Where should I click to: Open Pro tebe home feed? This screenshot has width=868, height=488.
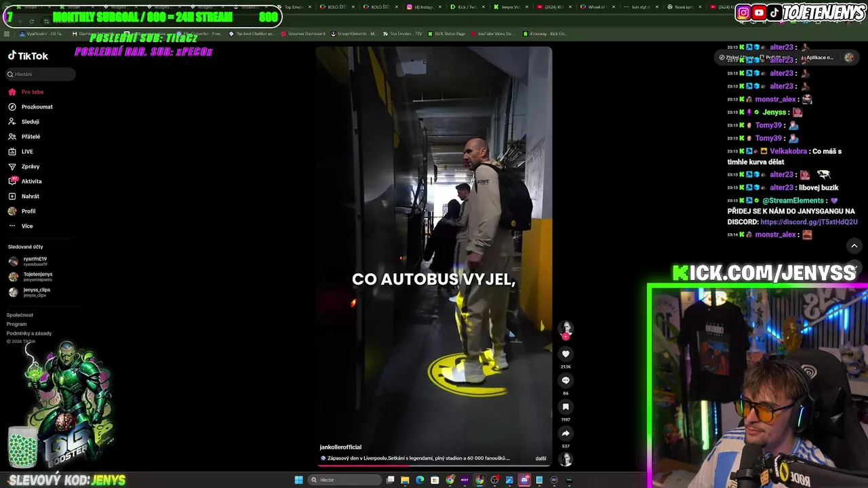pyautogui.click(x=32, y=92)
